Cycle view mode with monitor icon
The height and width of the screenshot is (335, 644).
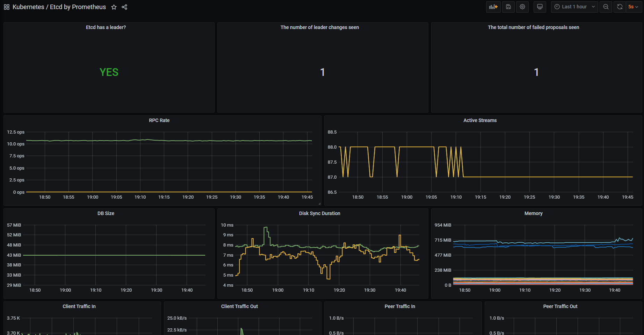(540, 7)
